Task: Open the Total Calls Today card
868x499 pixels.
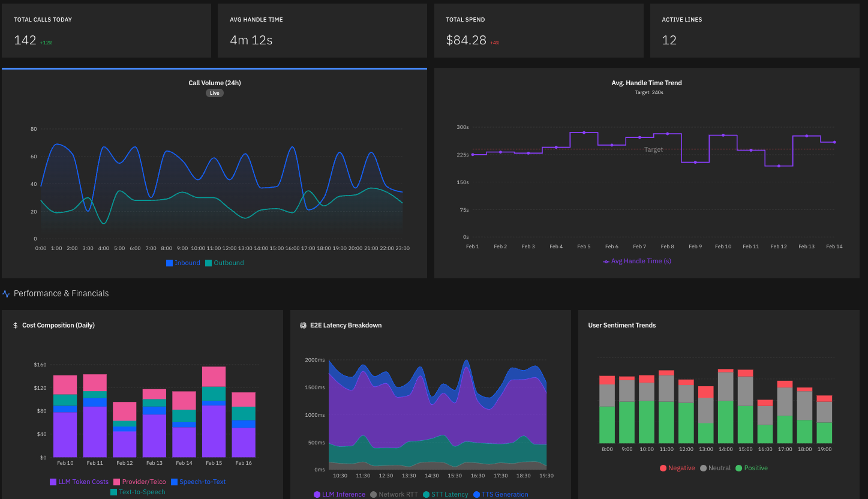Action: pyautogui.click(x=106, y=31)
